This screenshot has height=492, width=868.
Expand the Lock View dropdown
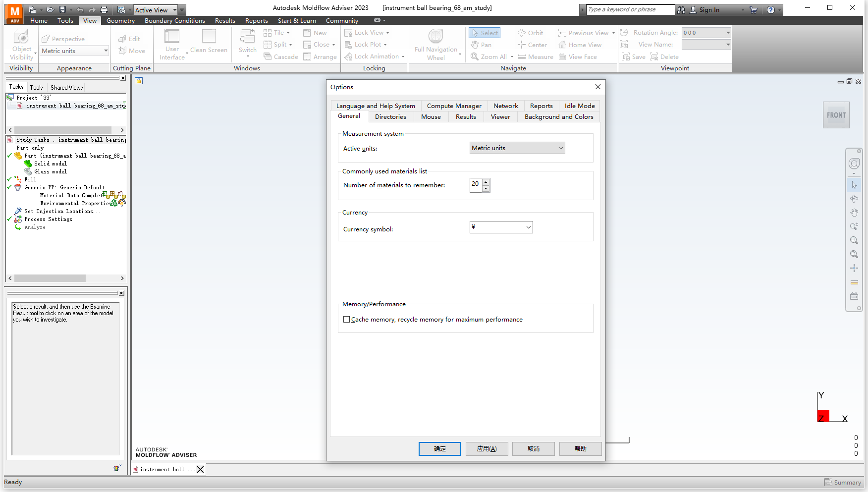coord(388,33)
